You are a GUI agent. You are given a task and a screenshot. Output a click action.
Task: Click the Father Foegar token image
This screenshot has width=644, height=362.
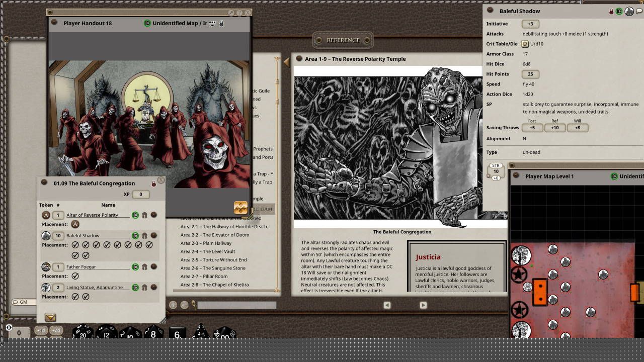pos(46,267)
